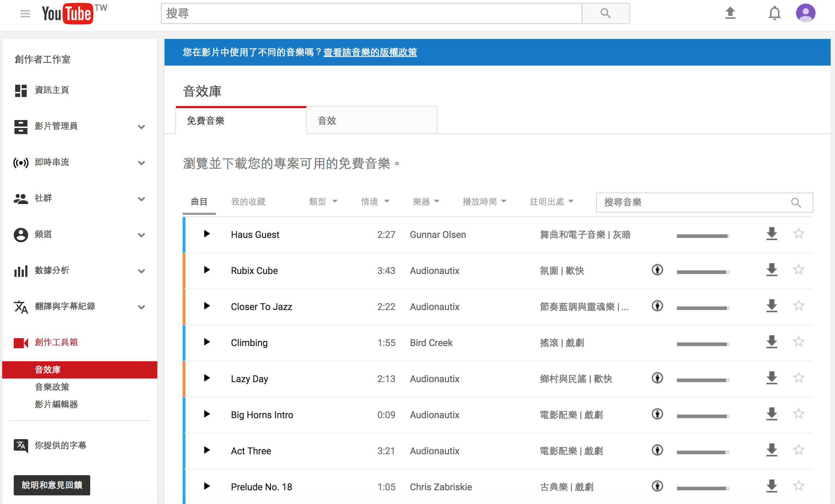Download the Big Horns Intro track
Image resolution: width=835 pixels, height=504 pixels.
pos(772,414)
